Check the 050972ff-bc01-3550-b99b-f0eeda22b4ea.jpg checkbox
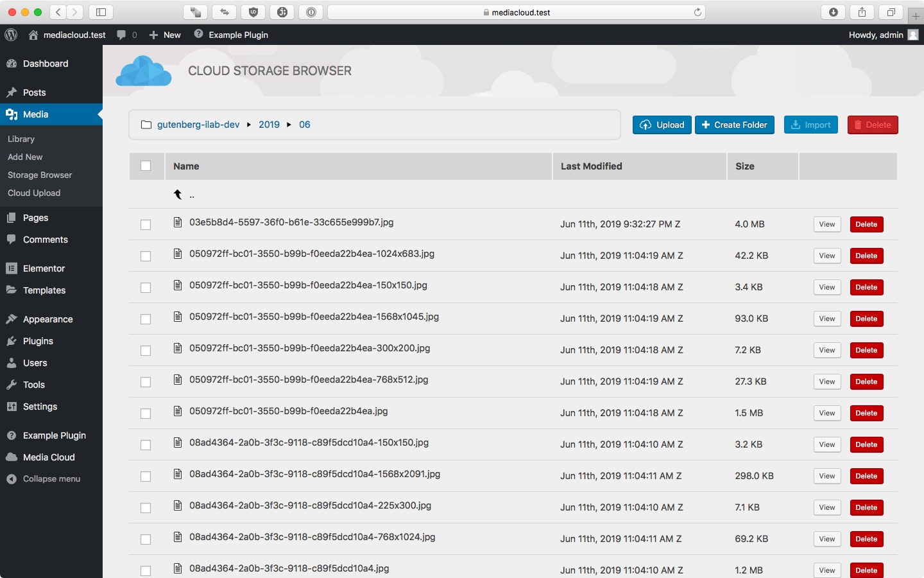924x578 pixels. click(x=146, y=414)
